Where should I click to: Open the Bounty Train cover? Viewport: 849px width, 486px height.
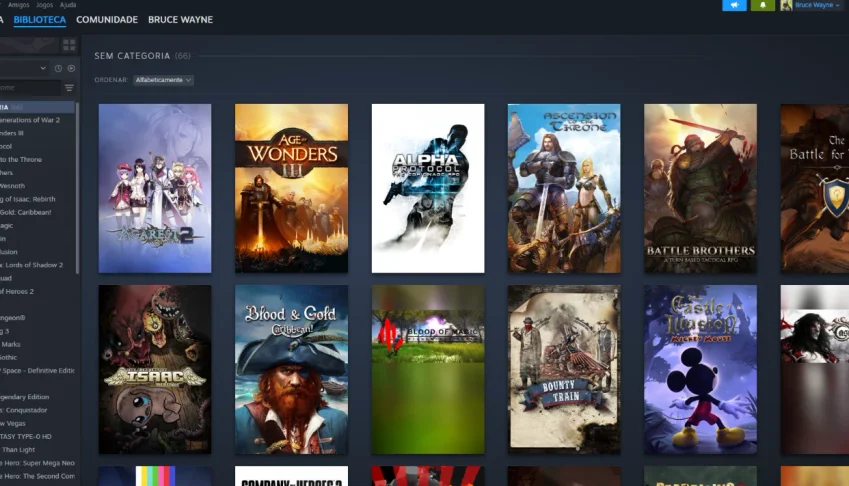564,370
